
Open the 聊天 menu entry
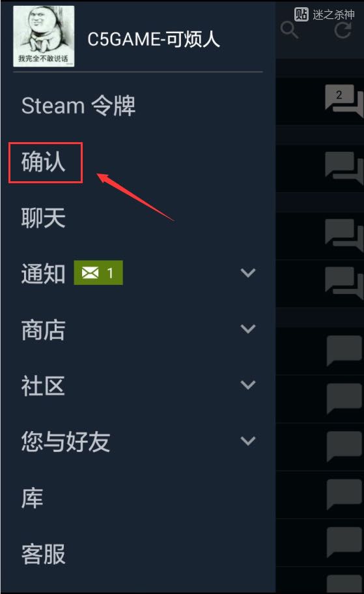tap(44, 218)
